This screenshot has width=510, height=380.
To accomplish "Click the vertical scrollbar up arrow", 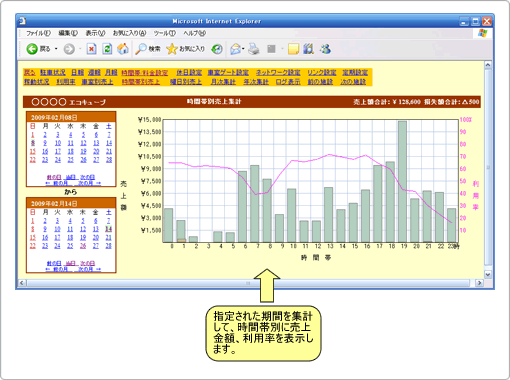I will [488, 65].
